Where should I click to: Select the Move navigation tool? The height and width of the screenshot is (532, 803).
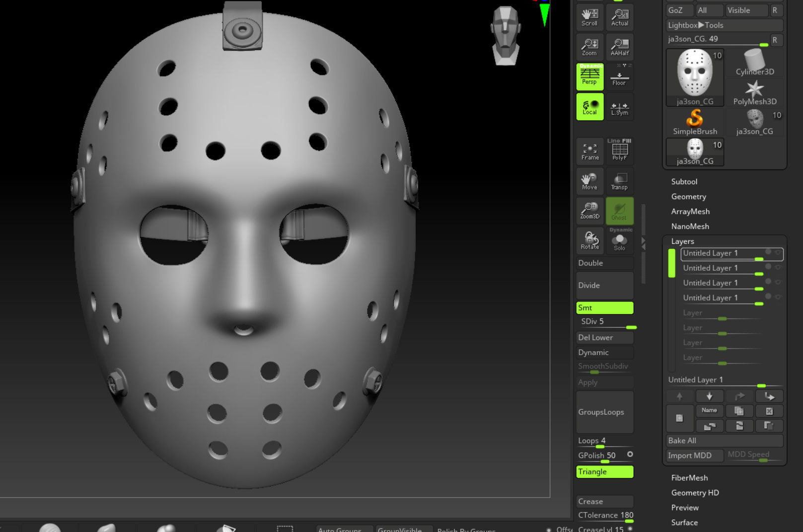pos(589,181)
